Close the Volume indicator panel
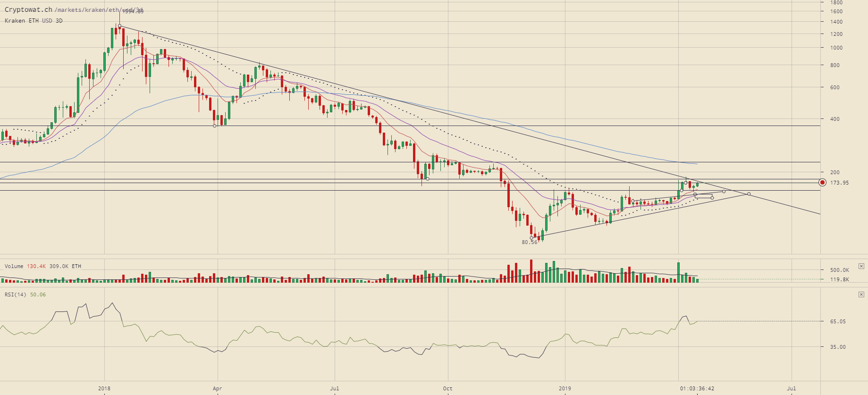Screen dimensions: 868x395 861,266
